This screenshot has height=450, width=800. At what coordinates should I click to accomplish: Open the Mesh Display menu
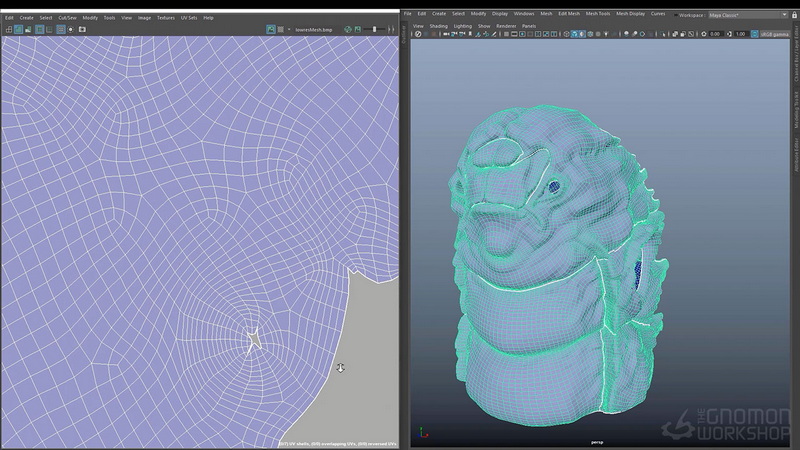coord(630,14)
